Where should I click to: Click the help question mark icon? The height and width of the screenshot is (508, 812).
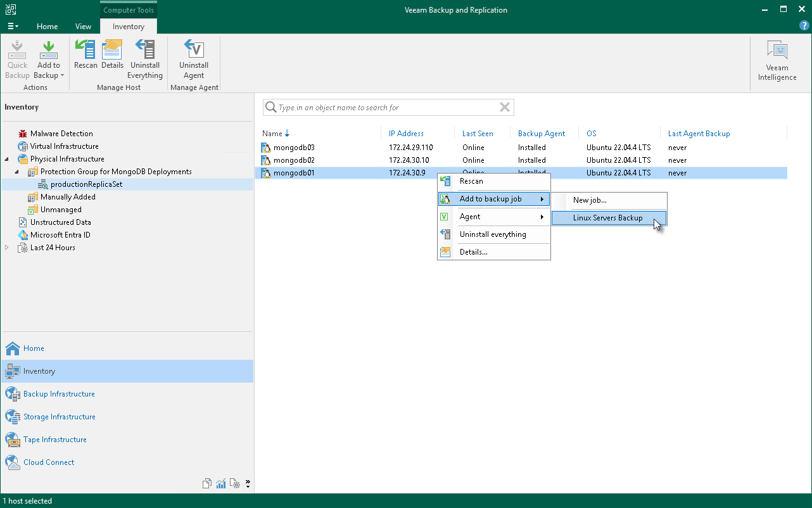[x=804, y=26]
